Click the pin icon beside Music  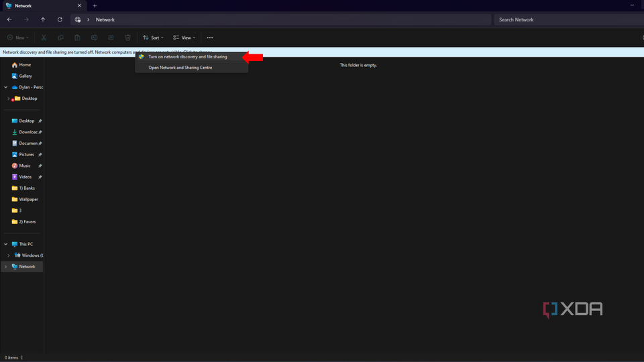point(40,166)
